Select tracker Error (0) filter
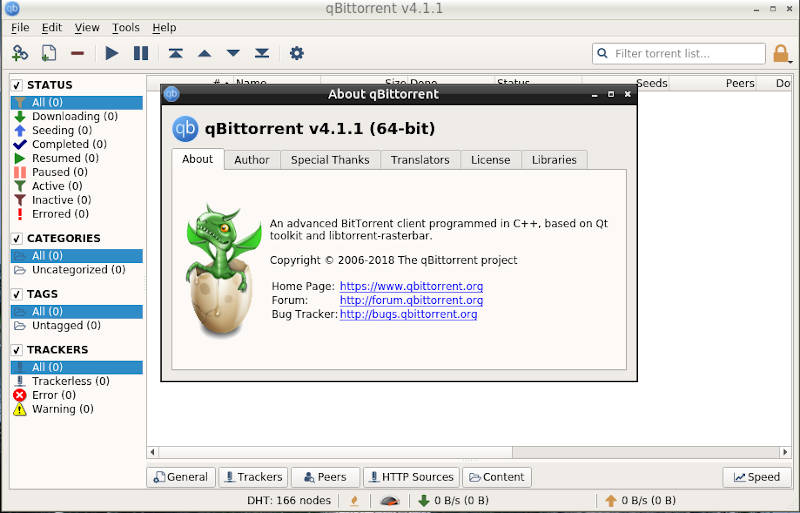This screenshot has width=800, height=513. pos(77,395)
